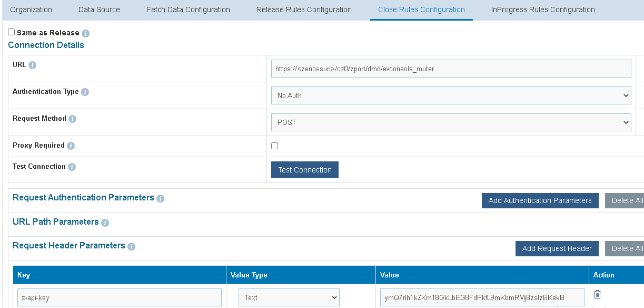
Task: Click the info icon beside Same as Release
Action: (x=86, y=33)
